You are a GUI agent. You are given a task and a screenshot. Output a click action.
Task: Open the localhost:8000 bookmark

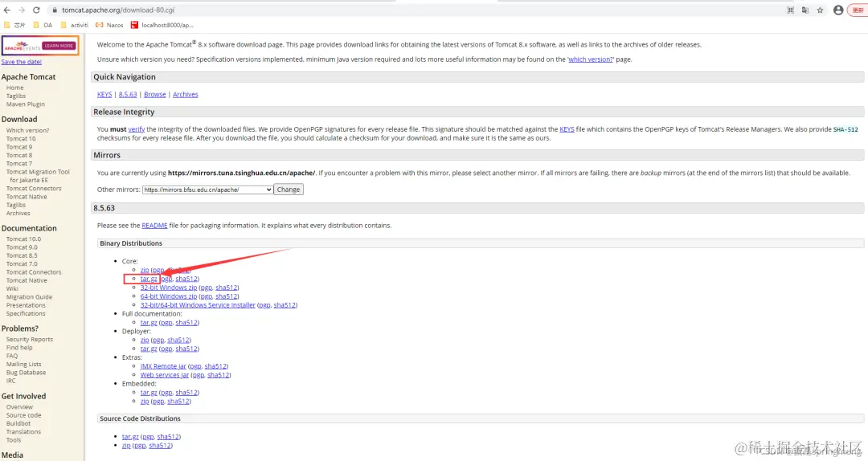click(x=162, y=25)
